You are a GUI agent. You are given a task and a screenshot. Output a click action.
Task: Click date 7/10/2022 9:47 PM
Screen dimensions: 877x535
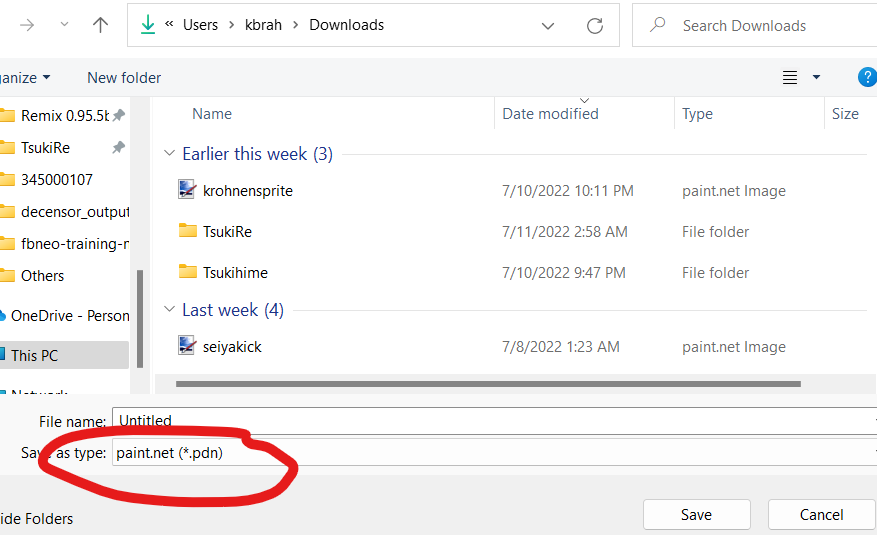[564, 273]
